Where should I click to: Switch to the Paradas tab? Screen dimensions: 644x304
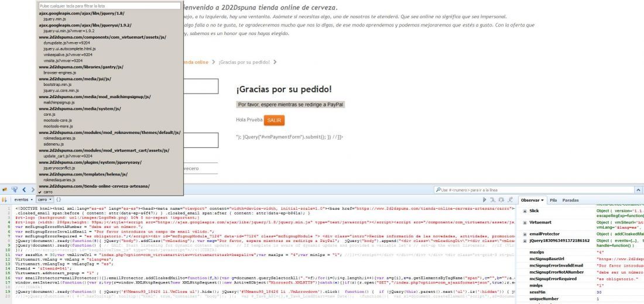pos(570,200)
